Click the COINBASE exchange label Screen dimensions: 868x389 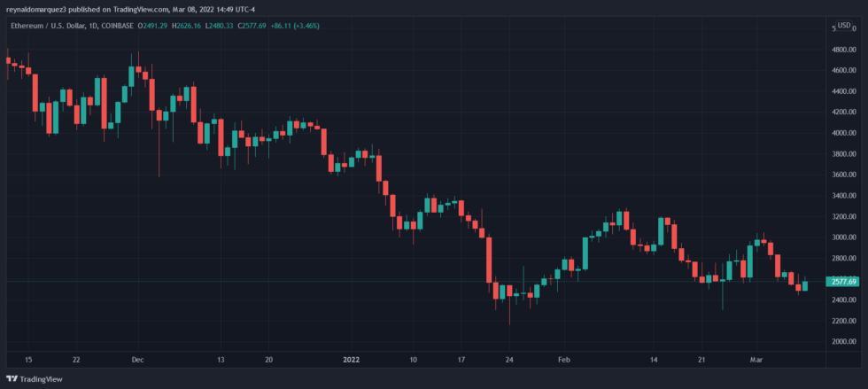coord(130,26)
